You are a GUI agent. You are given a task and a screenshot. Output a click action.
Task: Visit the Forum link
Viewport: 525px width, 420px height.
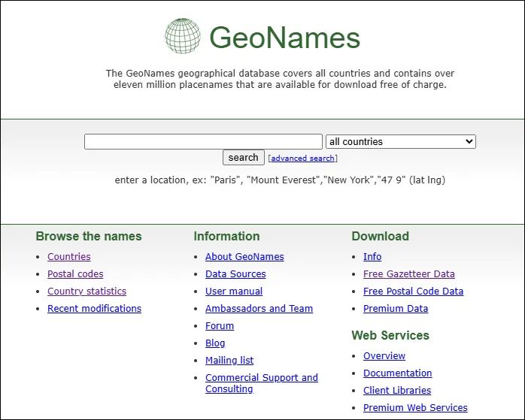(x=220, y=325)
